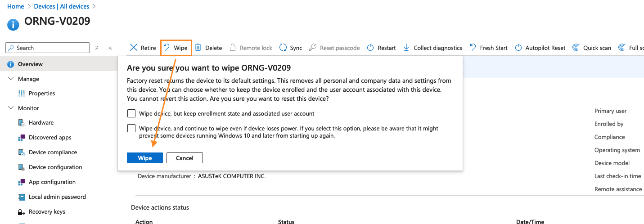
Task: Click the Delete trash icon
Action: [x=198, y=47]
